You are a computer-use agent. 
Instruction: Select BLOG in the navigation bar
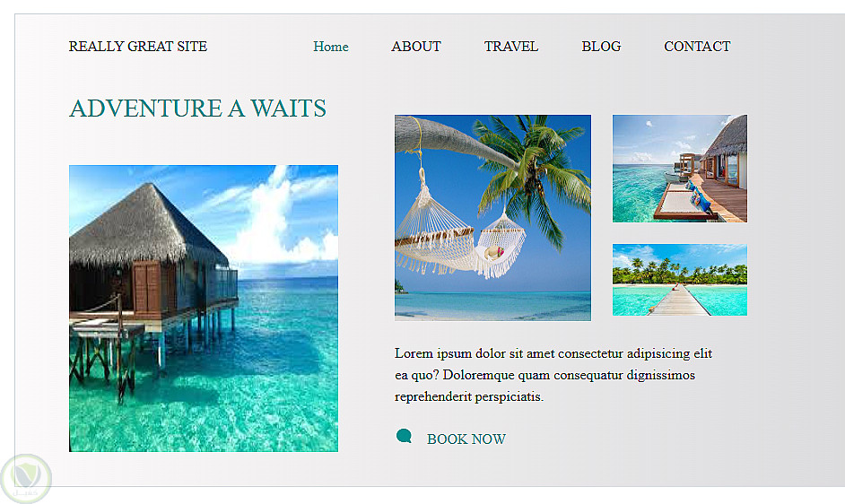point(601,47)
